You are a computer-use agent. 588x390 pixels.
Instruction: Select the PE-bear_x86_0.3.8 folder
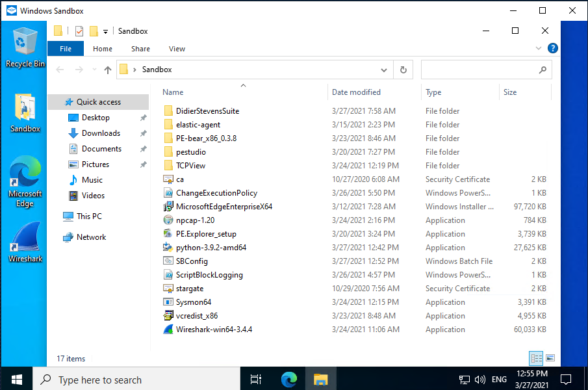coord(206,138)
